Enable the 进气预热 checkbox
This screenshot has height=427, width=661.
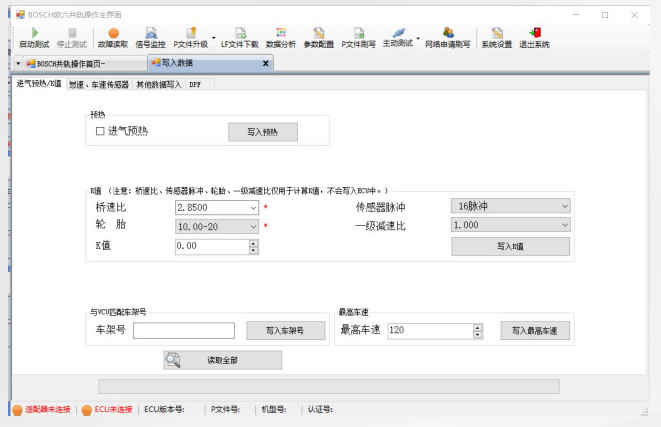click(x=100, y=131)
